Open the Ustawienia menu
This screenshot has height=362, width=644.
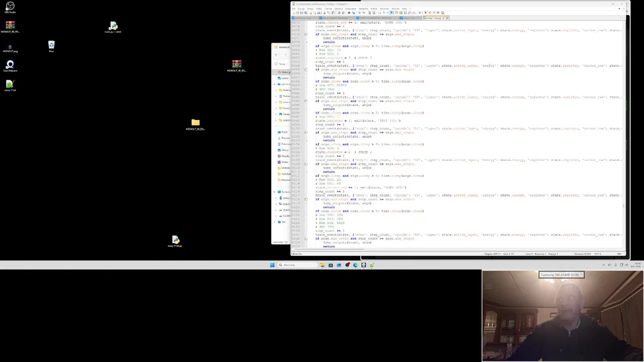tap(351, 9)
